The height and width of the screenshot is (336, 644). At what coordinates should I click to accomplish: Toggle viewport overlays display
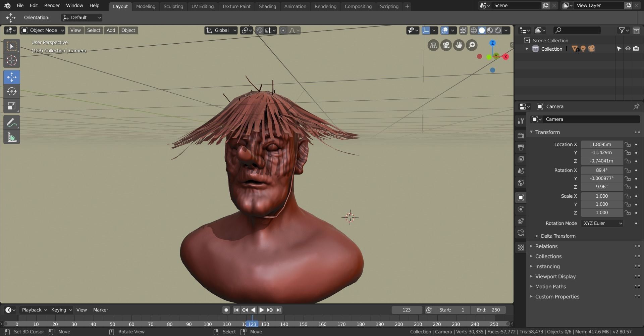pyautogui.click(x=444, y=30)
